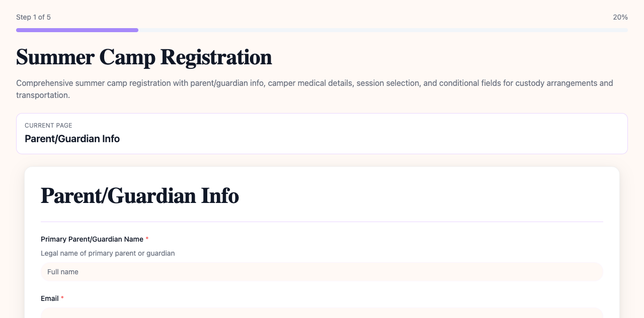Click divider line under the section heading
Image resolution: width=644 pixels, height=318 pixels.
pyautogui.click(x=322, y=222)
